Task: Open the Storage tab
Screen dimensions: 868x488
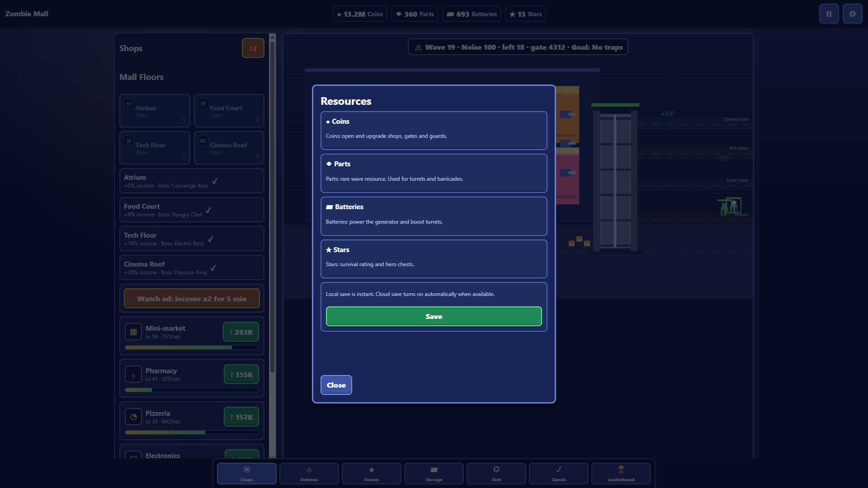Action: [x=434, y=473]
